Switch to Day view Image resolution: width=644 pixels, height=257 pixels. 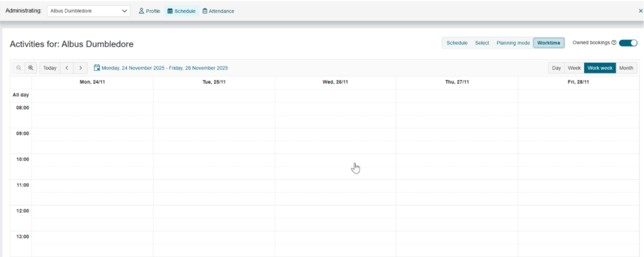click(556, 68)
